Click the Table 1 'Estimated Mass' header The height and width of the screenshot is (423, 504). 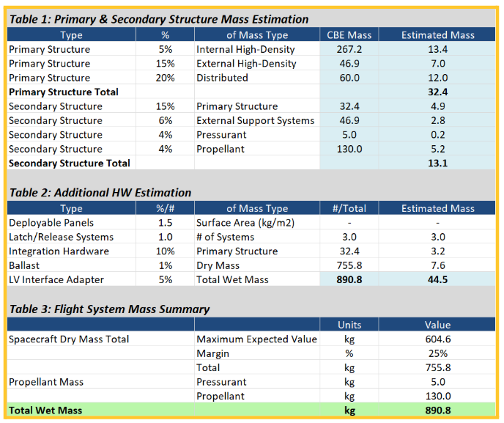pyautogui.click(x=438, y=35)
